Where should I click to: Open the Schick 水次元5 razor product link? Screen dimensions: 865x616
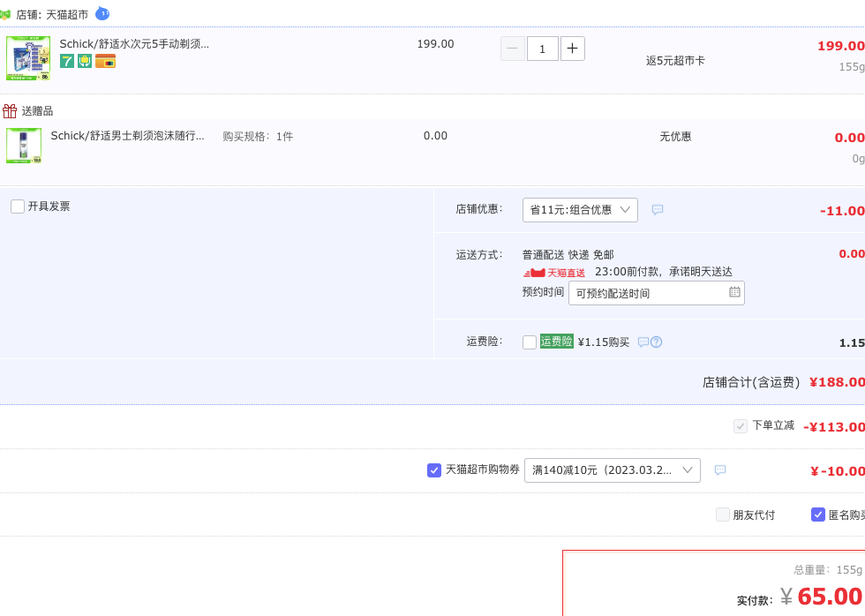click(x=134, y=43)
